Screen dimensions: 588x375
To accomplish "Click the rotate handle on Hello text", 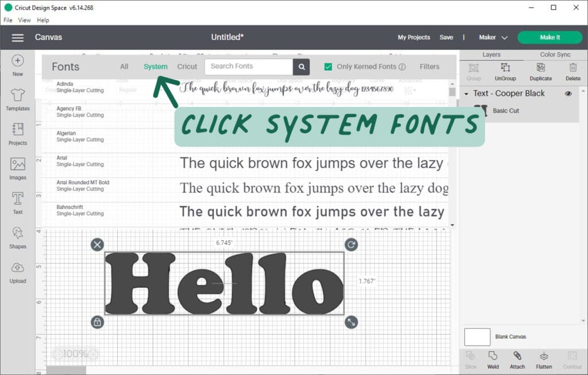I will click(x=351, y=245).
